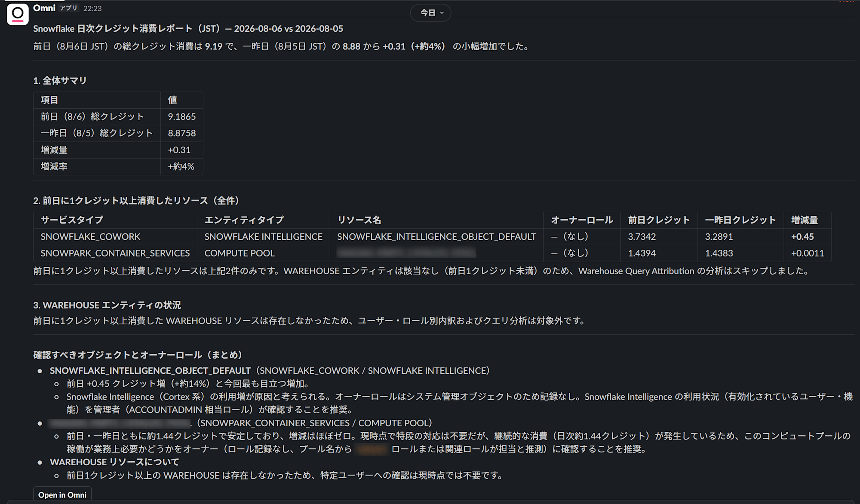Select the value 8.8758

pos(182,133)
